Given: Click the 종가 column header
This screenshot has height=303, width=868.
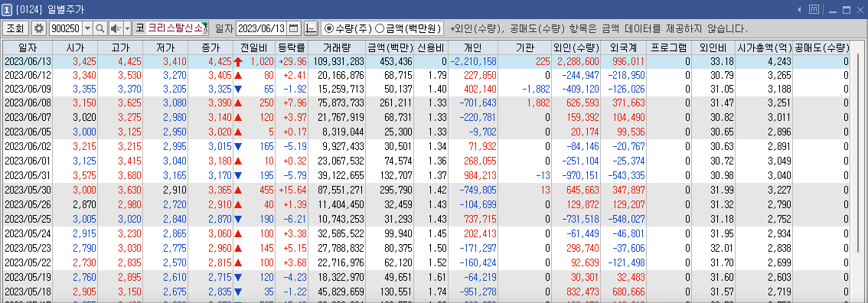Looking at the screenshot, I should click(210, 48).
